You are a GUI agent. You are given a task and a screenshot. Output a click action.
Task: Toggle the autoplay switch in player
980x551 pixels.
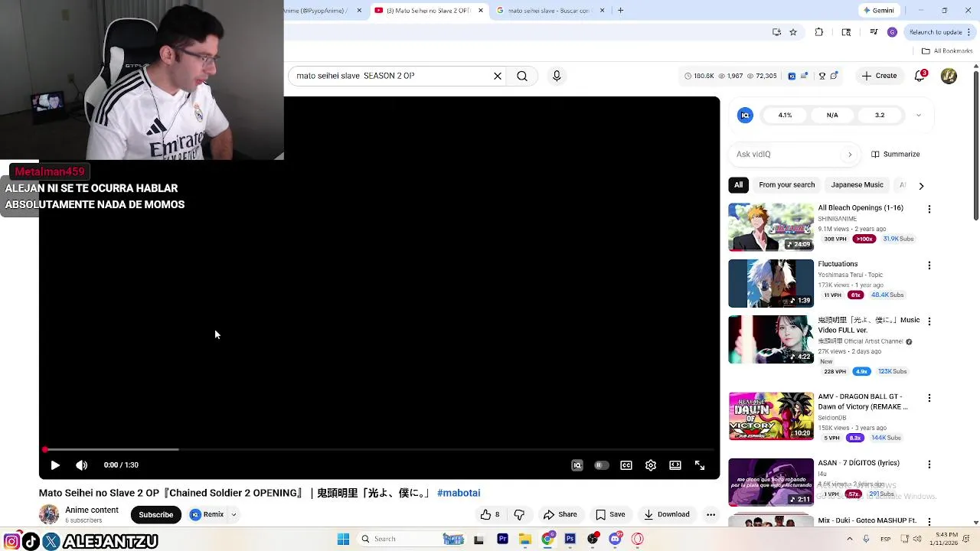[602, 465]
